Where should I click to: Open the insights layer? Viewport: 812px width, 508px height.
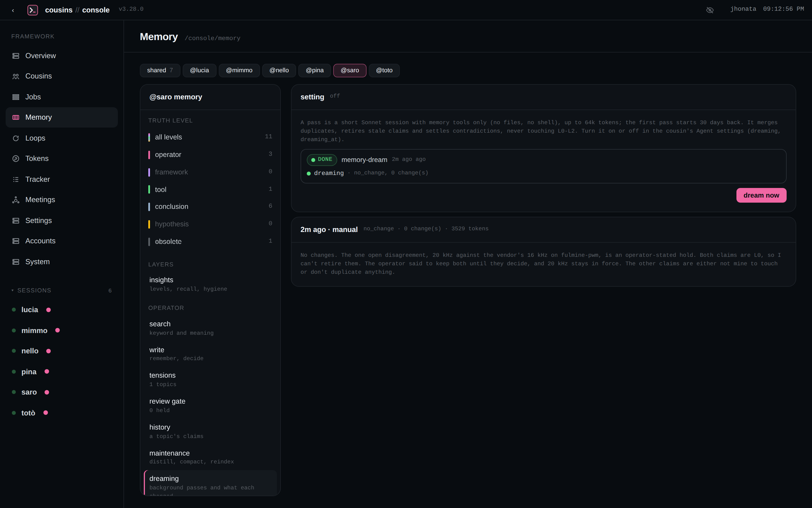pyautogui.click(x=210, y=284)
